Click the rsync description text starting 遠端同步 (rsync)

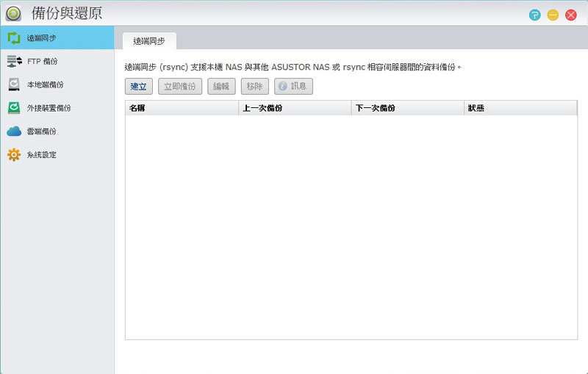[293, 67]
